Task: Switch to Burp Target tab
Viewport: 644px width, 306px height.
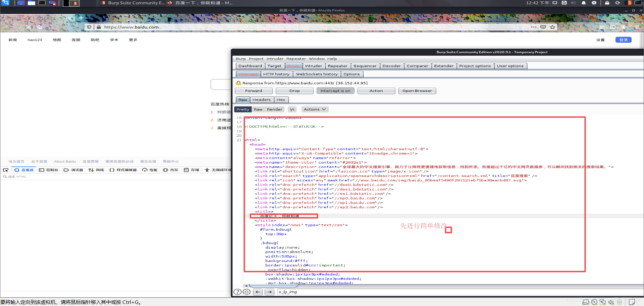Action: 274,66
